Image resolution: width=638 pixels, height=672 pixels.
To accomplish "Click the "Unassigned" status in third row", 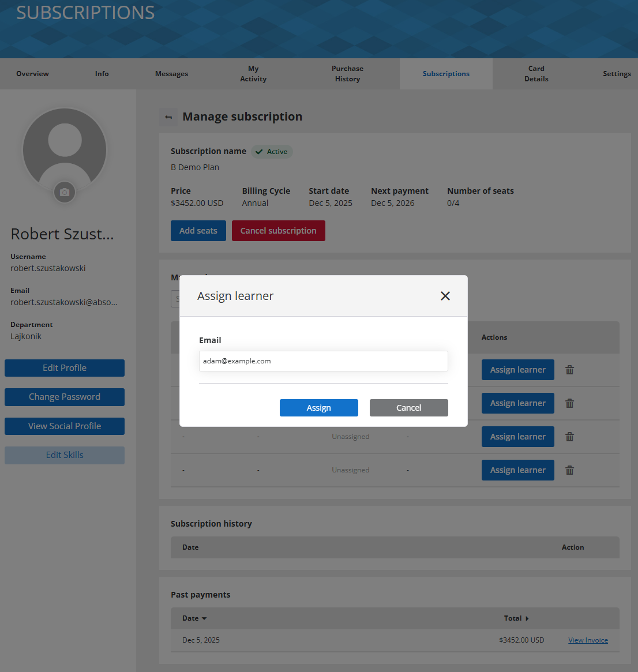I will point(351,436).
